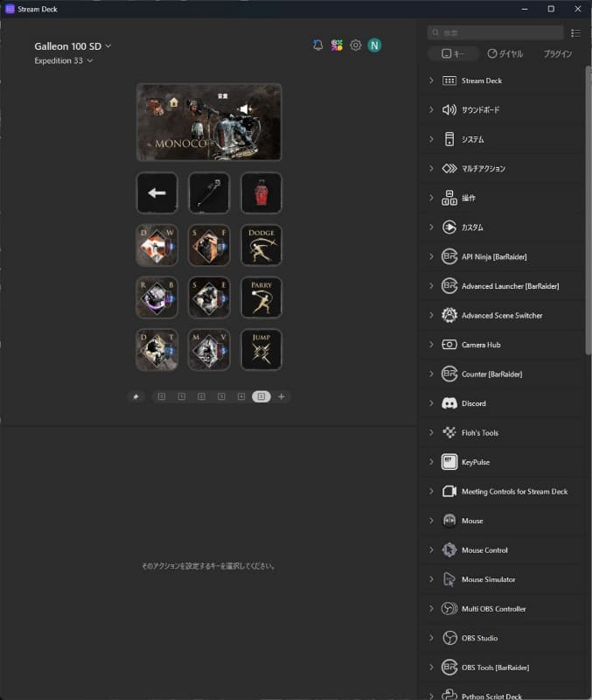The height and width of the screenshot is (700, 592).
Task: Click the Python Script Deck label
Action: 491,696
